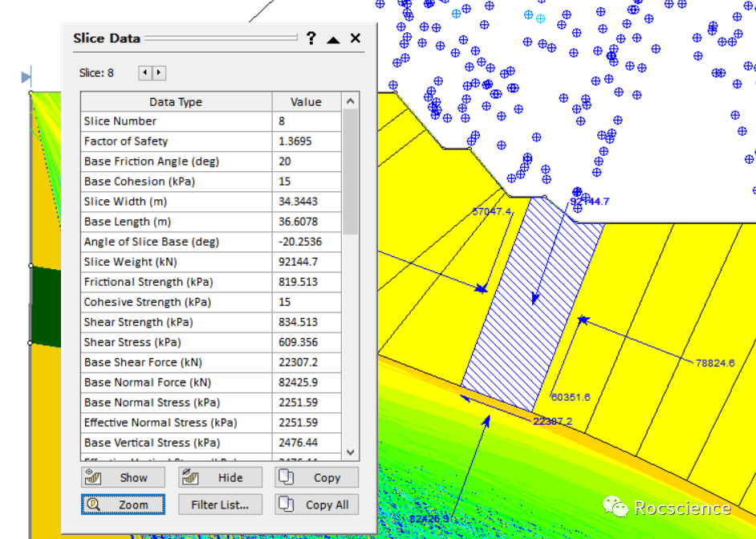Select the Slice Weight (kN) row
756x539 pixels.
(x=176, y=262)
